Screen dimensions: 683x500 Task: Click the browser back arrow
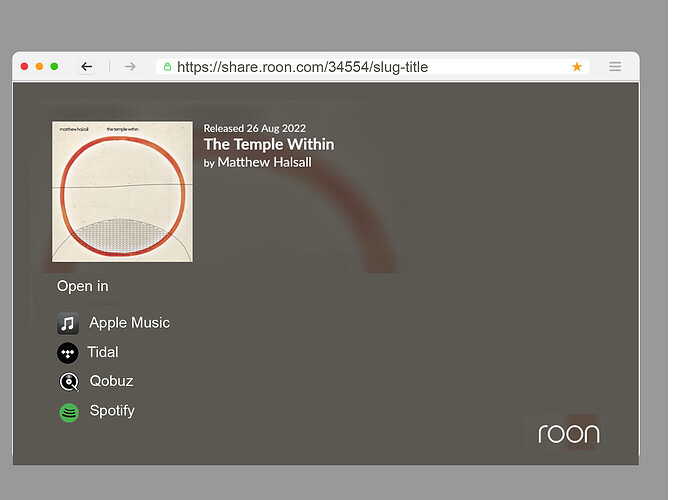(x=87, y=67)
